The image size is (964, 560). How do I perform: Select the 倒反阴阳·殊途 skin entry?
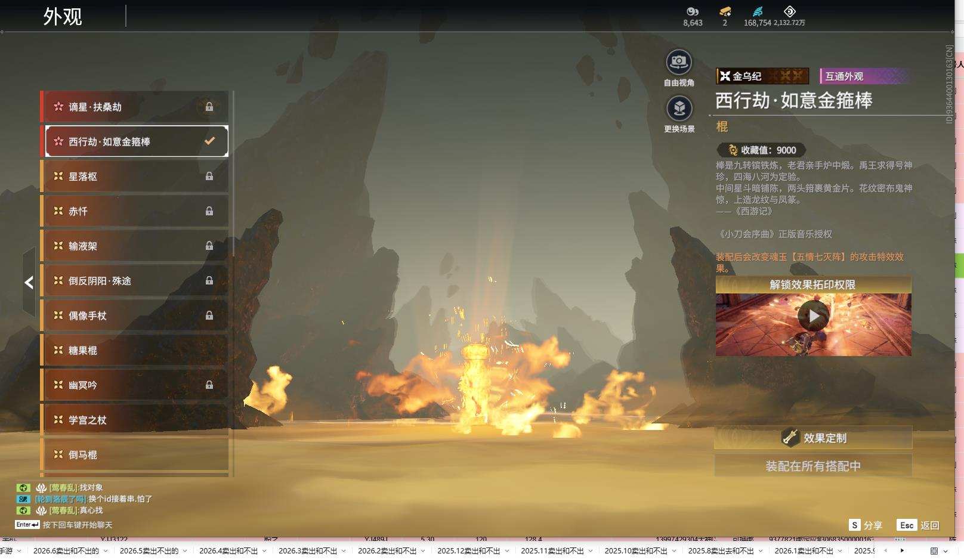(x=134, y=280)
